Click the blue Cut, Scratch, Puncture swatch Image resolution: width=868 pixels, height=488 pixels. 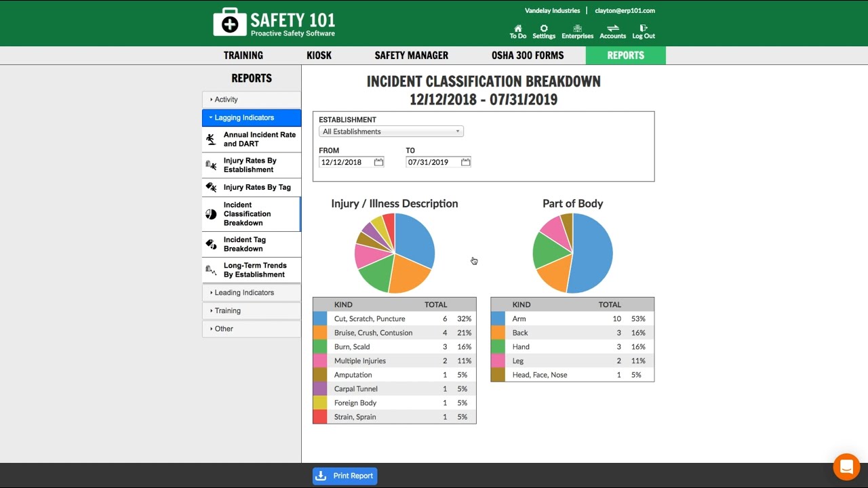(320, 319)
